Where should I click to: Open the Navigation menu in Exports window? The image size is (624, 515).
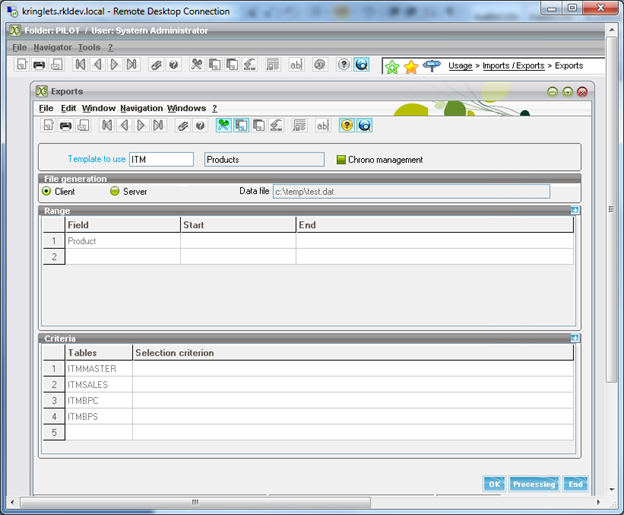[x=141, y=108]
